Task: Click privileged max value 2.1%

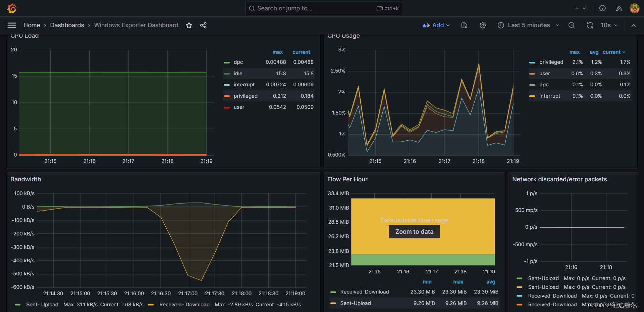Action: [x=578, y=62]
